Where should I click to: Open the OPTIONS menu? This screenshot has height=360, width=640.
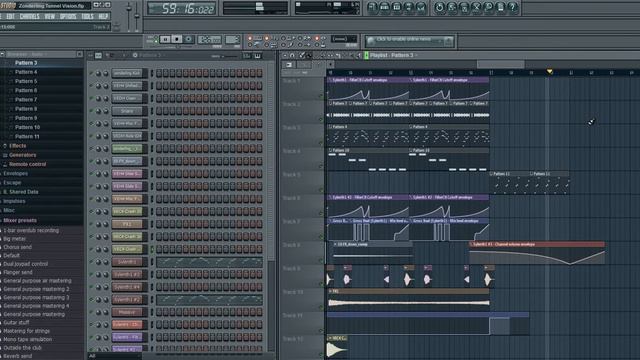(68, 16)
